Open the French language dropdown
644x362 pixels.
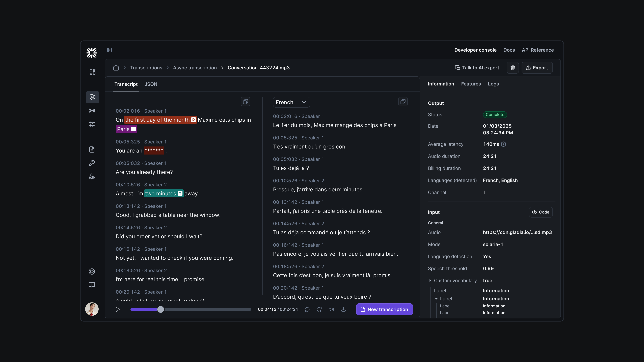[x=291, y=102]
